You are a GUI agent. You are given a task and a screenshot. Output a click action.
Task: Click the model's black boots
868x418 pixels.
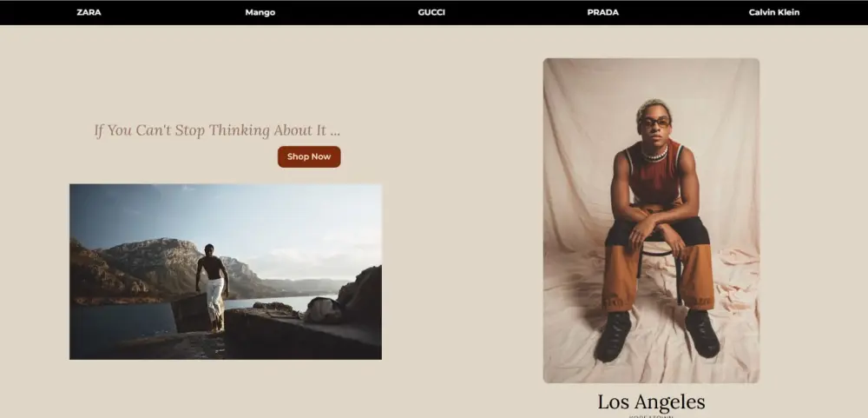[x=656, y=334]
